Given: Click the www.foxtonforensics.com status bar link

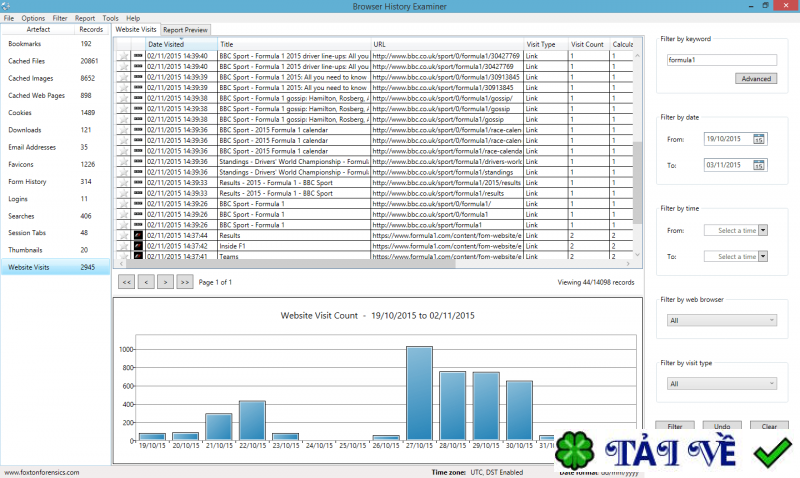Looking at the screenshot, I should pos(41,472).
